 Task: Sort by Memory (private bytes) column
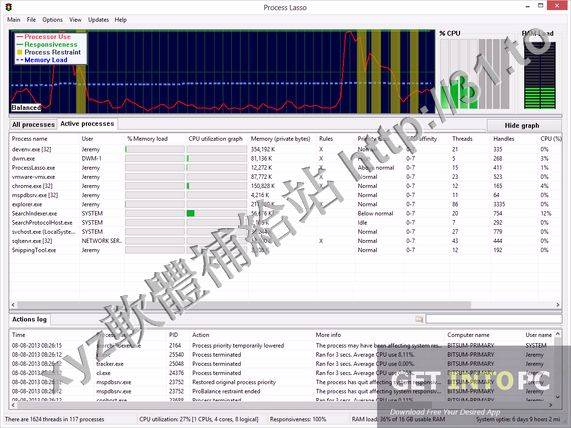tap(280, 139)
